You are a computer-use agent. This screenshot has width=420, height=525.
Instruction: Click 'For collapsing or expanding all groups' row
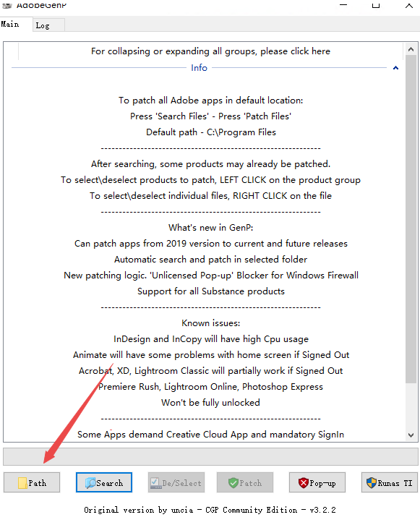[x=210, y=51]
